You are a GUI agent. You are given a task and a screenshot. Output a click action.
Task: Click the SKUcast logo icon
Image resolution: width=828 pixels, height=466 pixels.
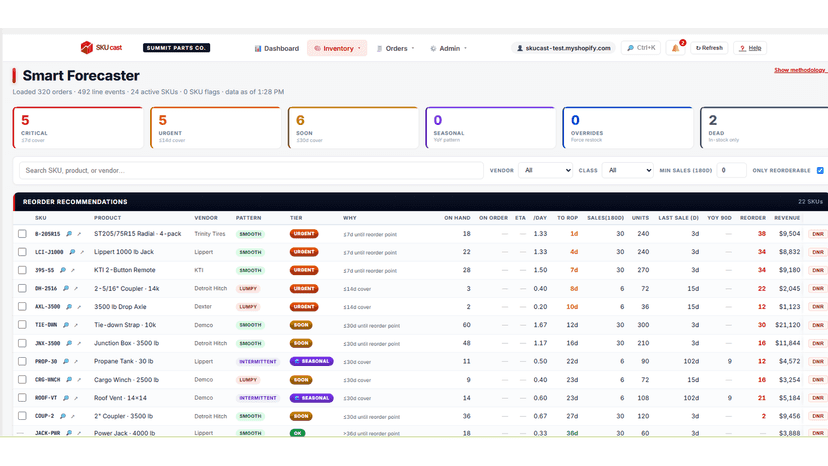(87, 48)
